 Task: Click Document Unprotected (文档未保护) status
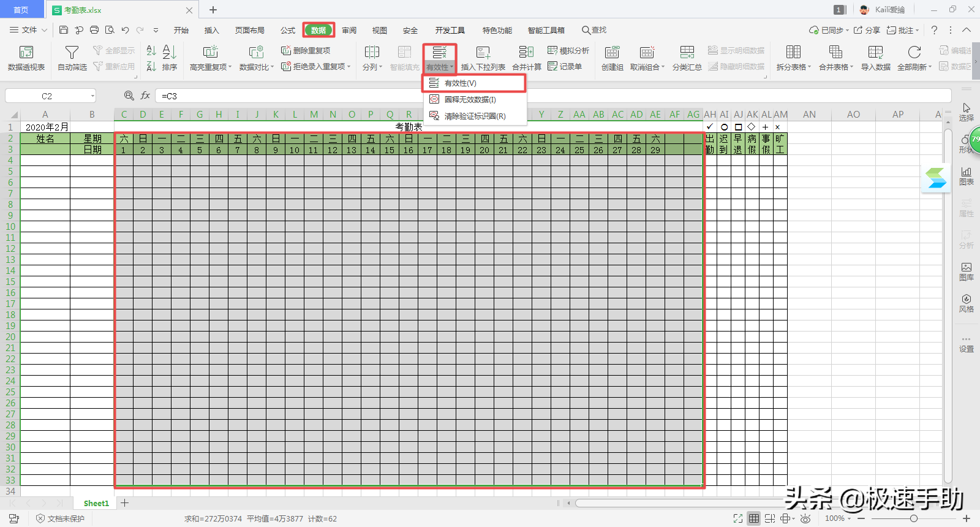point(60,518)
